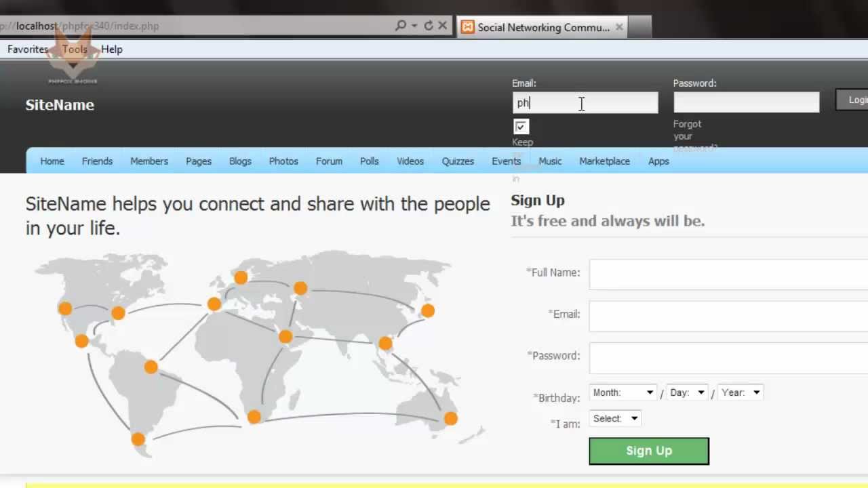The image size is (868, 488).
Task: Open the Forum navigation tab
Action: click(x=329, y=161)
